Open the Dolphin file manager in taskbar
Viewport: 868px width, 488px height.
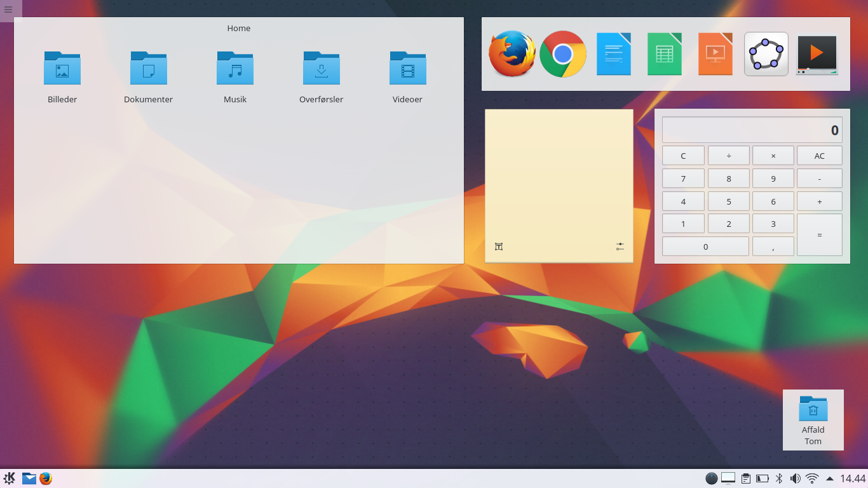pyautogui.click(x=29, y=478)
